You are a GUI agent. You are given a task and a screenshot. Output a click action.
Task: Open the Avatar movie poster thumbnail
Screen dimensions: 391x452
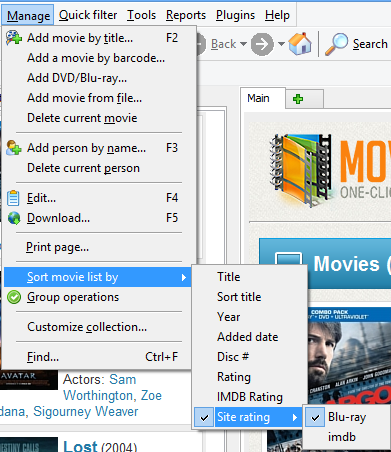[29, 379]
